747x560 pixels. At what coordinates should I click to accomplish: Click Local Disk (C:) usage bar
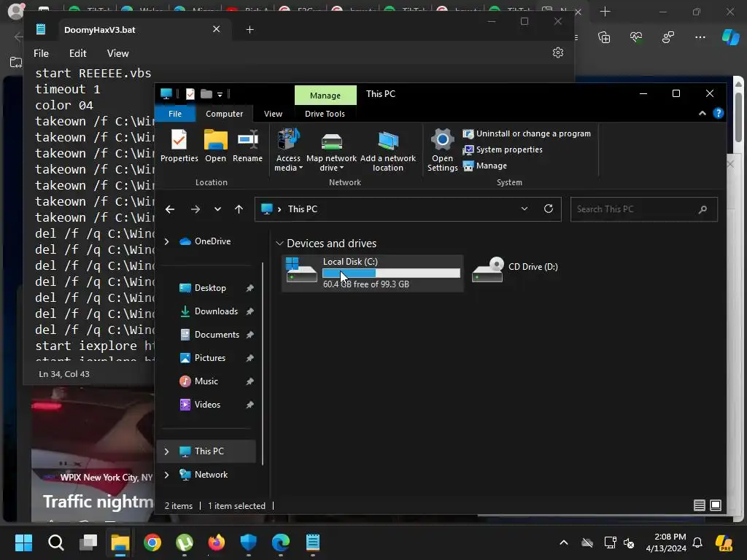(x=391, y=273)
